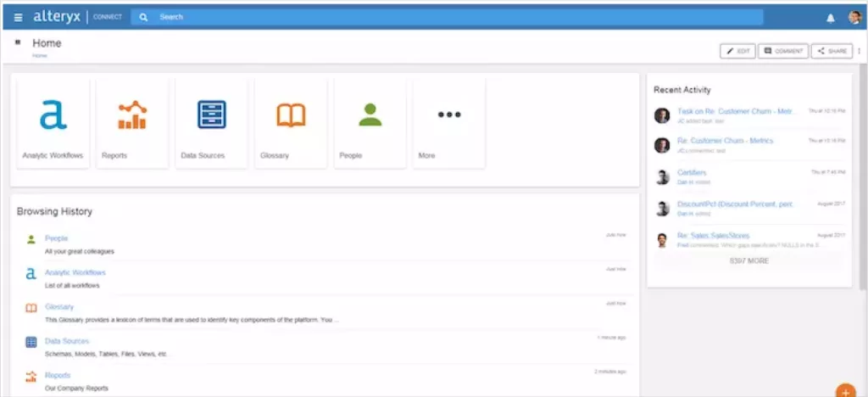
Task: Click avatar beside 'Task on Re: Customer Churn'
Action: pos(662,115)
